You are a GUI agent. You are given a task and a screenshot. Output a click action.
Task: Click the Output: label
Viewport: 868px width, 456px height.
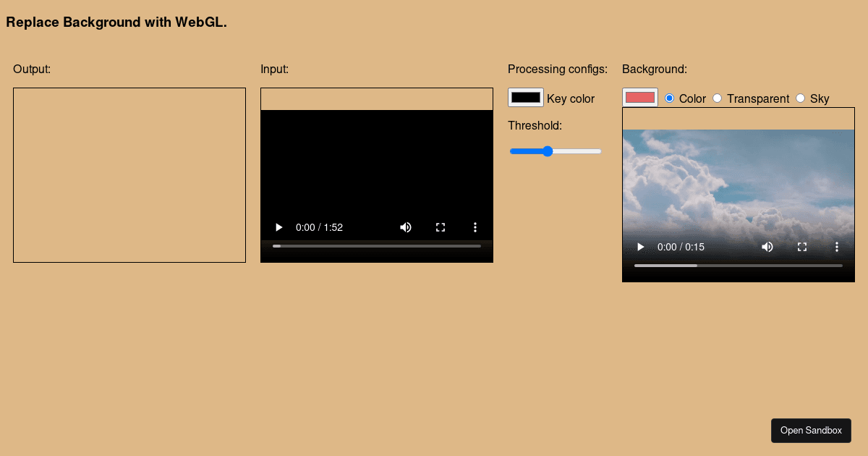32,69
